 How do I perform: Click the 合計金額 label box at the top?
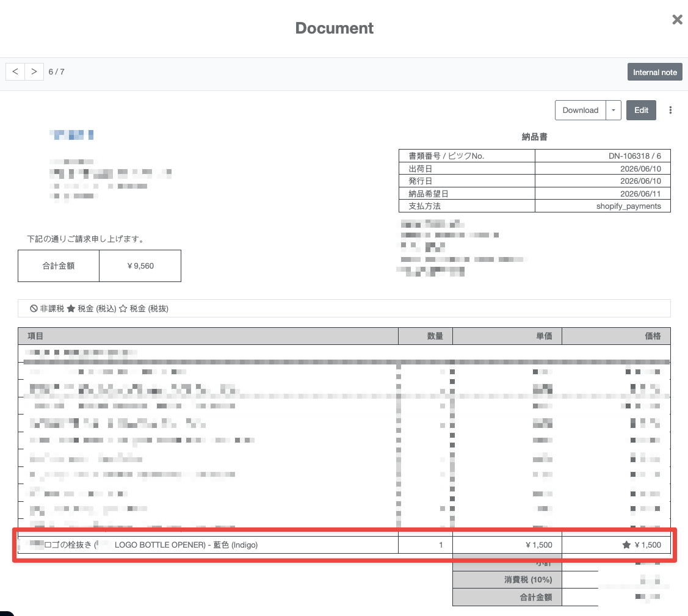(59, 266)
